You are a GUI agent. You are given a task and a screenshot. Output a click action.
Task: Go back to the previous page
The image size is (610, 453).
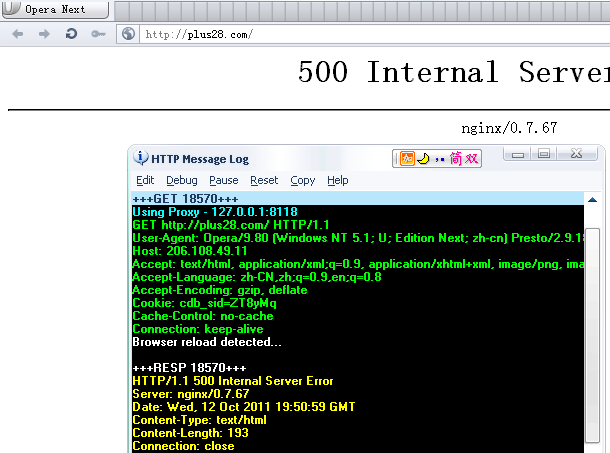click(18, 34)
